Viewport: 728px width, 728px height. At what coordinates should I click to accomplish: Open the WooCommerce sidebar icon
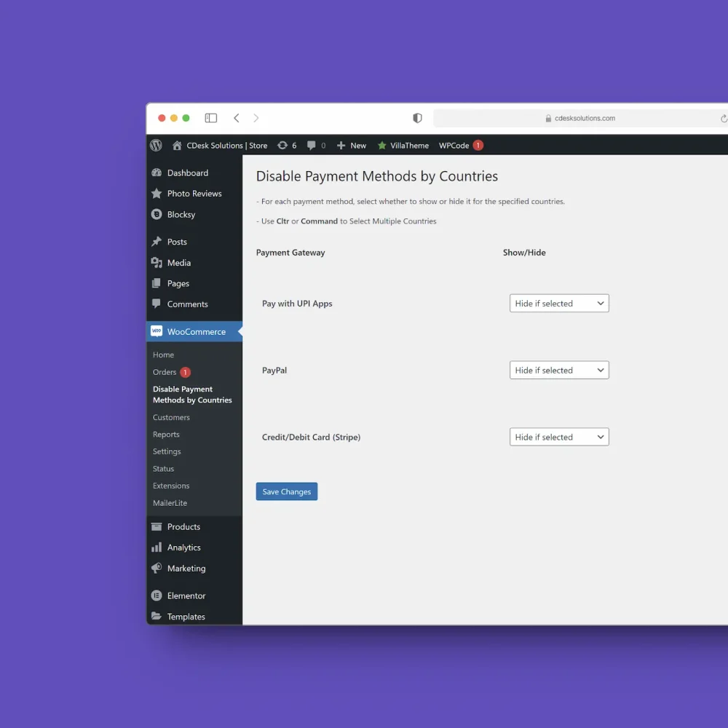click(156, 331)
